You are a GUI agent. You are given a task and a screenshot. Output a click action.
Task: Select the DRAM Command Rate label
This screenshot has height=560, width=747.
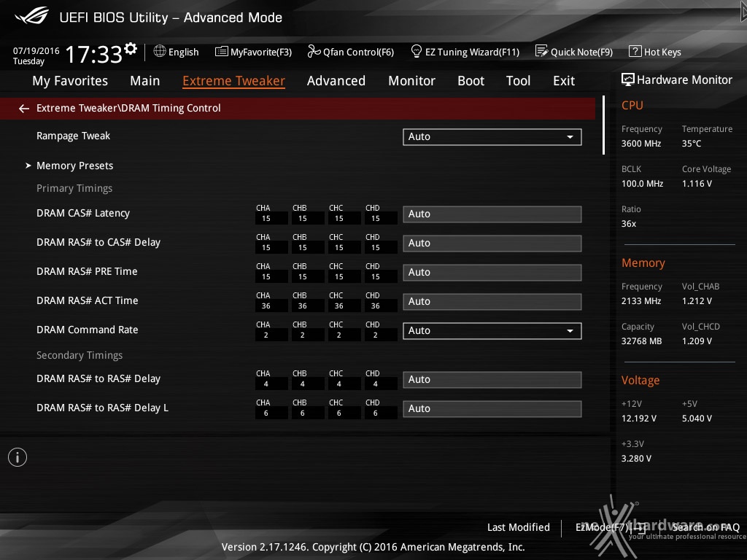coord(88,330)
